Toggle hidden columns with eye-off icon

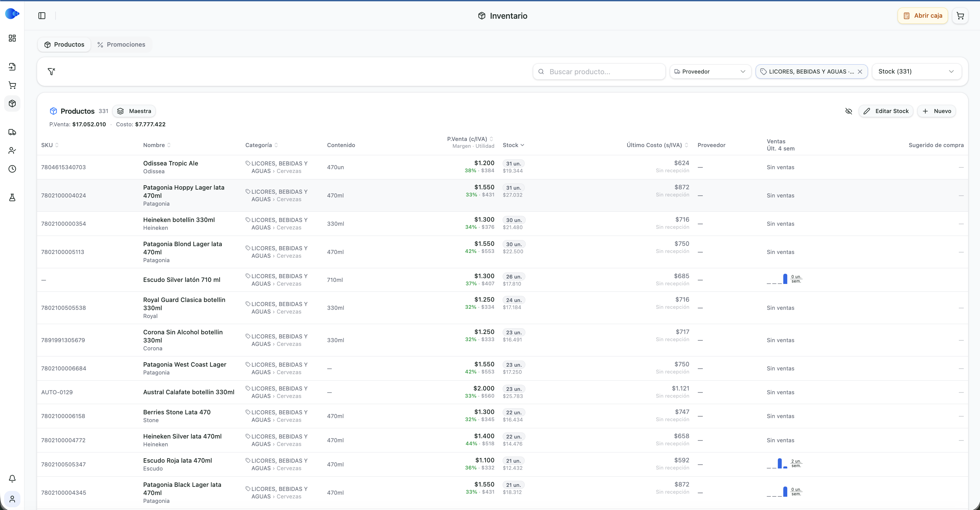click(849, 111)
